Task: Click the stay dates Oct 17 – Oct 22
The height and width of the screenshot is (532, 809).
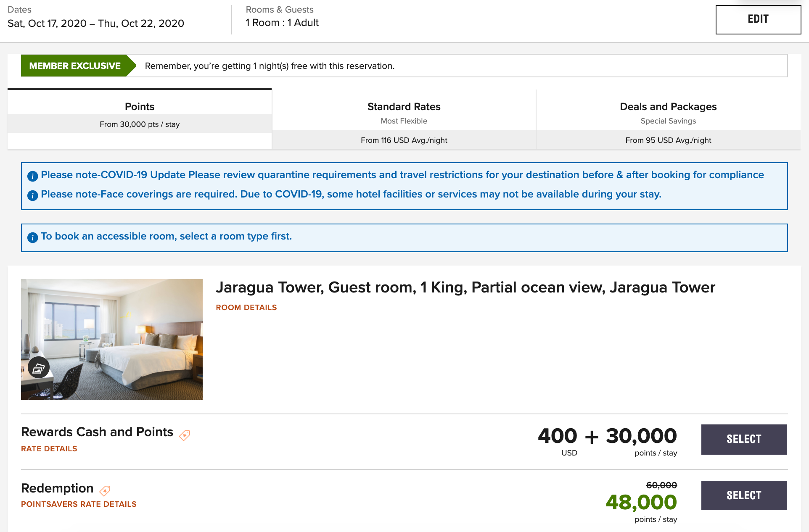Action: [96, 24]
